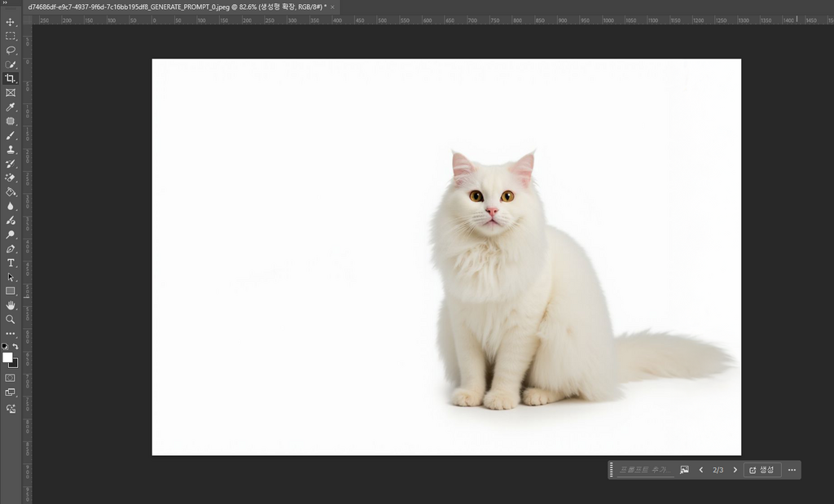Screen dimensions: 834x504
Task: Open the white foreground color swatch
Action: [7, 357]
